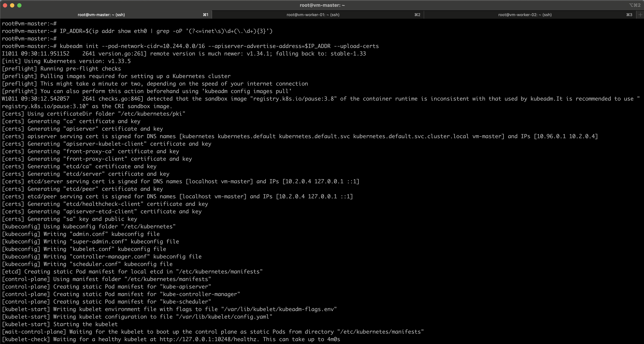Viewport: 644px width, 344px height.
Task: Click window title root@vm-master: ~
Action: click(322, 5)
